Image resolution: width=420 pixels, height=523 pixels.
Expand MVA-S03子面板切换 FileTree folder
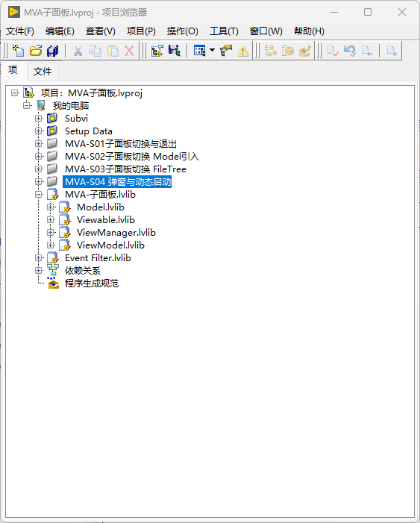click(x=39, y=169)
